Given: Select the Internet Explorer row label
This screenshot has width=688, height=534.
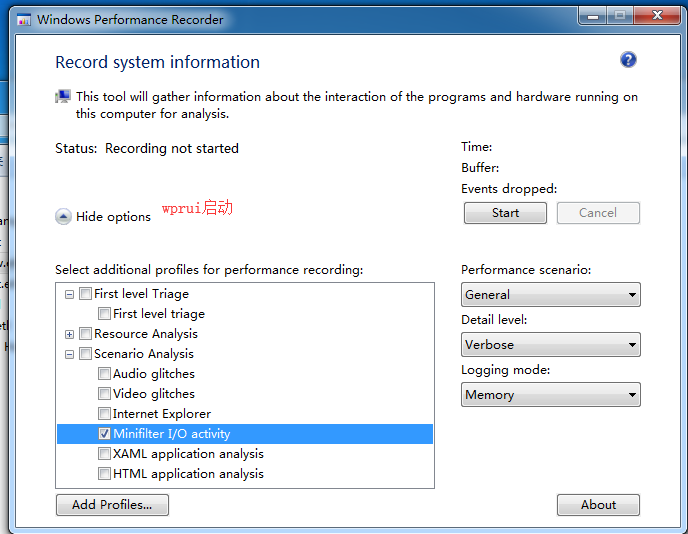Looking at the screenshot, I should pyautogui.click(x=162, y=414).
